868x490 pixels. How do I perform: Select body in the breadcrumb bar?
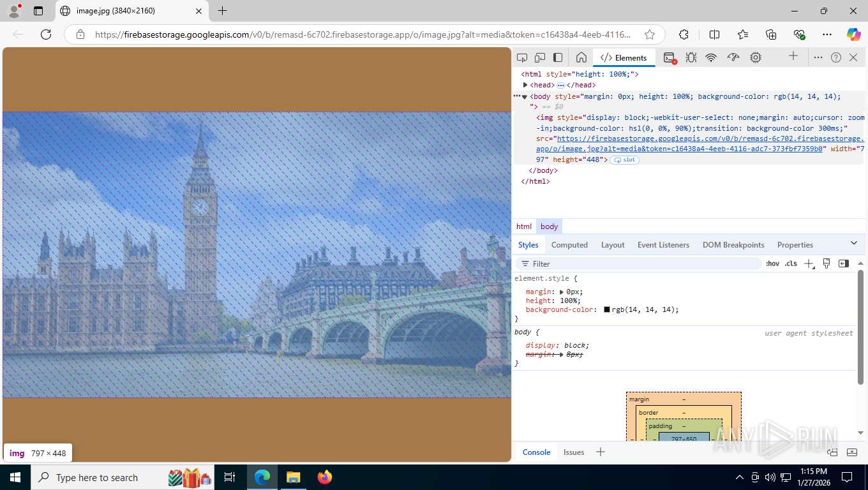549,226
